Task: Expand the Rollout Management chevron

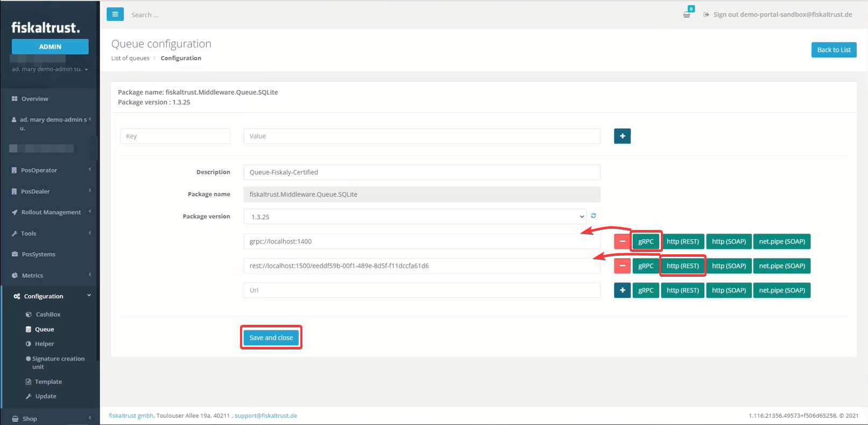Action: (x=90, y=211)
